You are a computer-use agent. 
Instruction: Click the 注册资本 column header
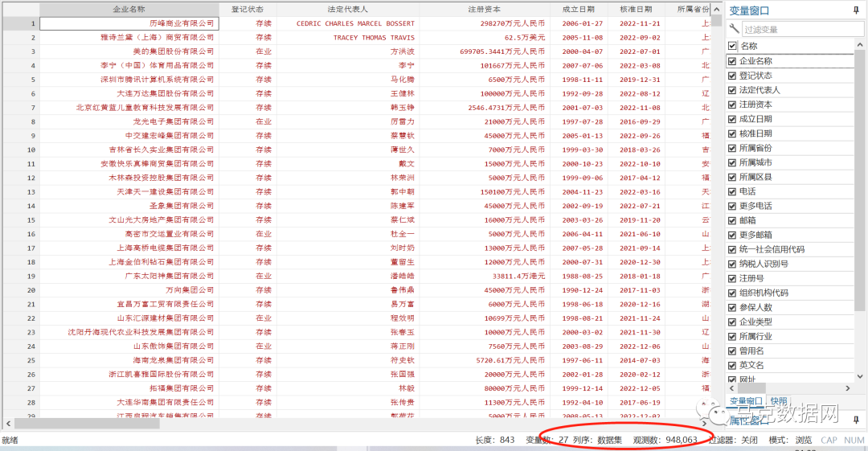(x=485, y=10)
